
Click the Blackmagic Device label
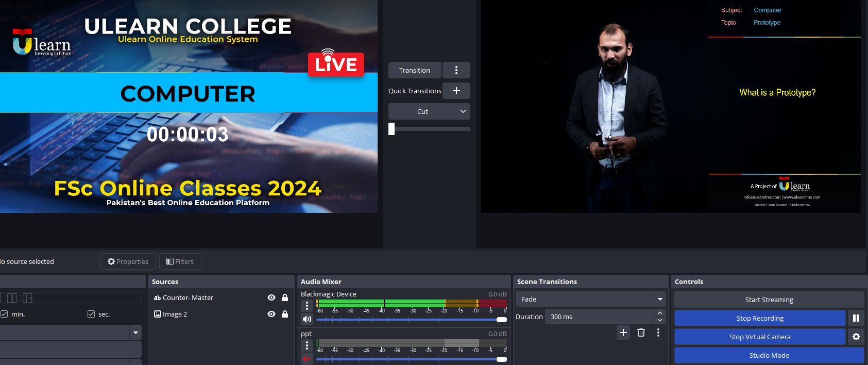tap(329, 294)
